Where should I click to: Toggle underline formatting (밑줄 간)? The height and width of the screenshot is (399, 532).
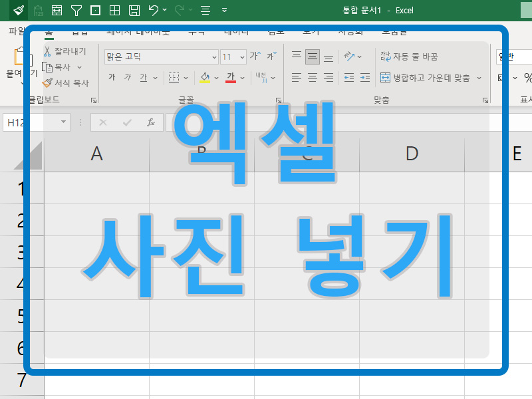(144, 78)
